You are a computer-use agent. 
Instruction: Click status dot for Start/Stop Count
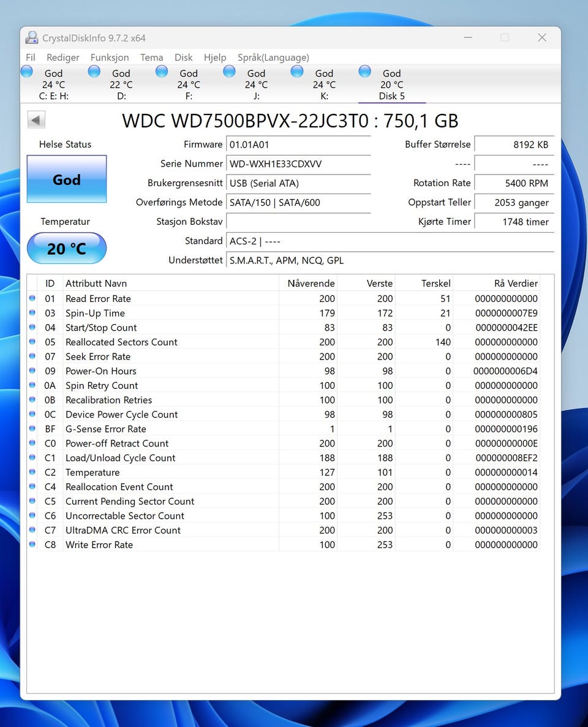pyautogui.click(x=32, y=327)
